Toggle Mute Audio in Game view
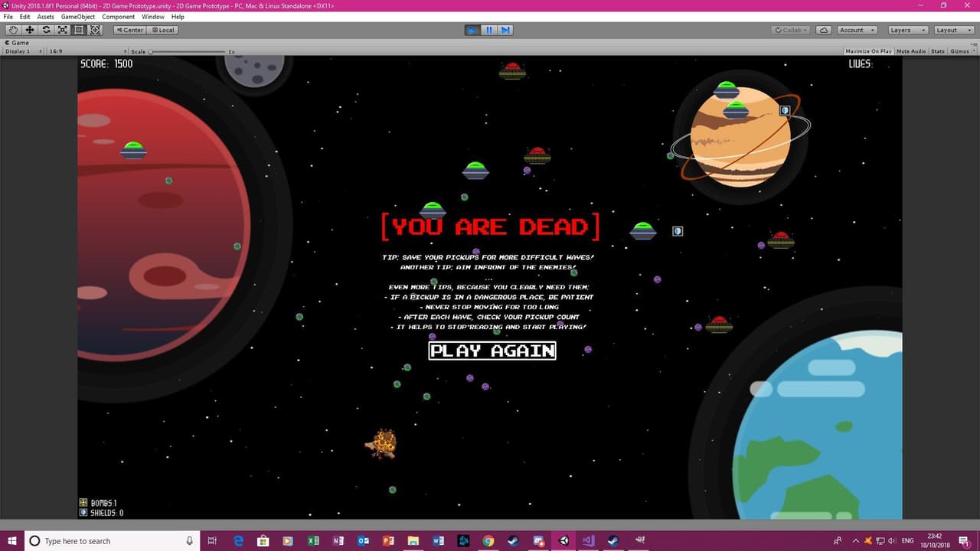The width and height of the screenshot is (980, 551). point(911,51)
